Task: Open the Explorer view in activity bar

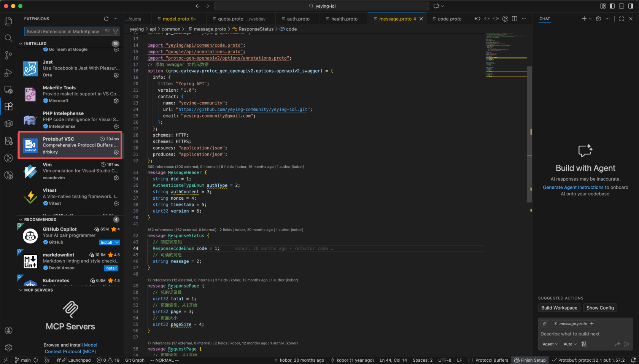Action: tap(8, 21)
